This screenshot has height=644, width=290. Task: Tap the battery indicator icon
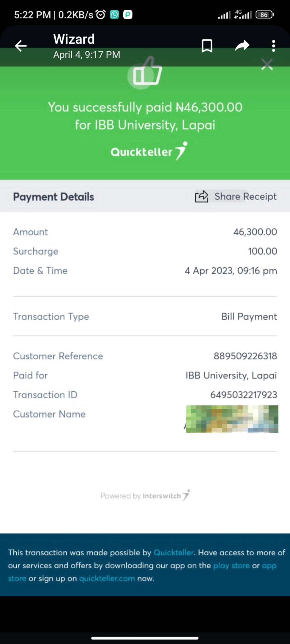[264, 15]
